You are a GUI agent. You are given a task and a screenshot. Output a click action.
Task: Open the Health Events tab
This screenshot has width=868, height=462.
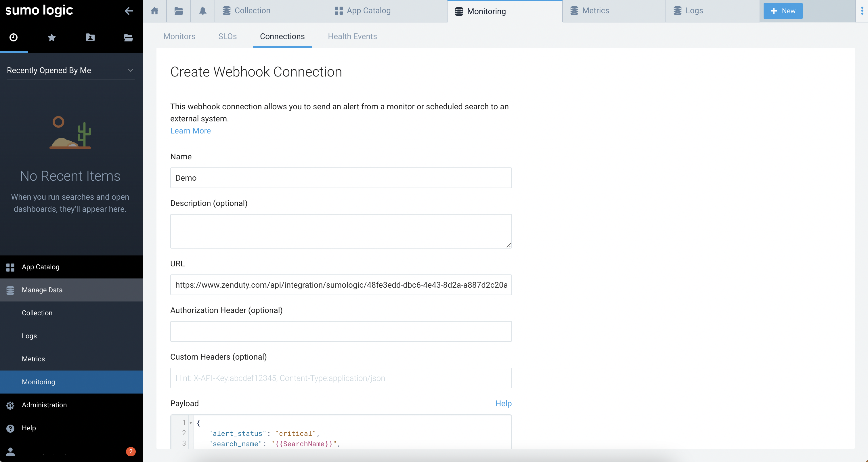[x=352, y=37]
